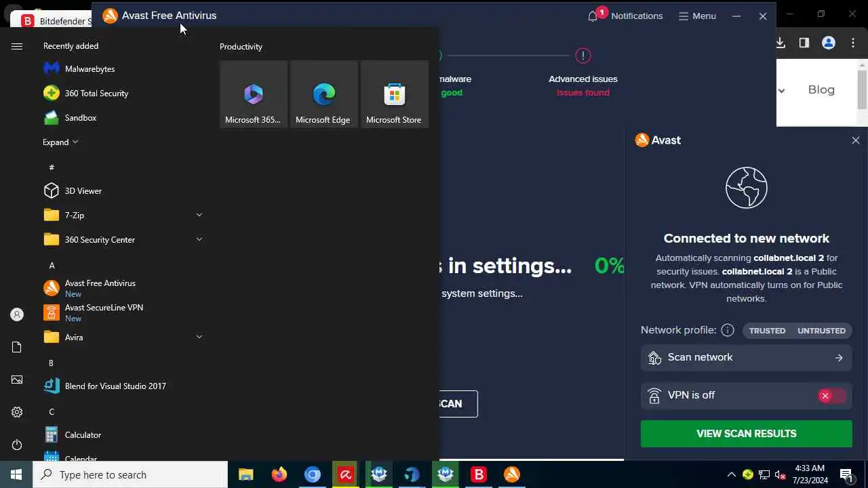
Task: Expand the 7-Zip folder
Action: pyautogui.click(x=199, y=215)
